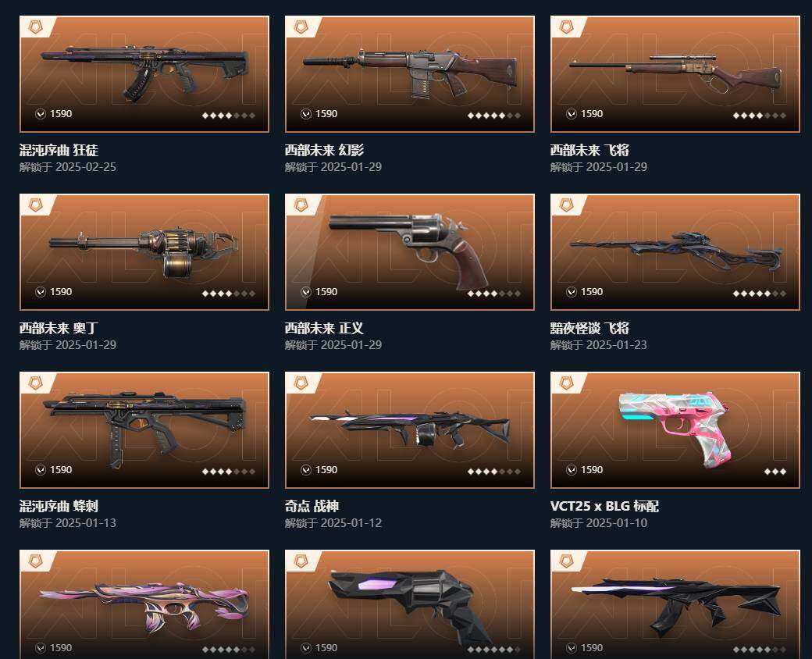Viewport: 812px width, 659px height.
Task: Click the tier badge icon on VCT25 x BLG card
Action: point(567,383)
